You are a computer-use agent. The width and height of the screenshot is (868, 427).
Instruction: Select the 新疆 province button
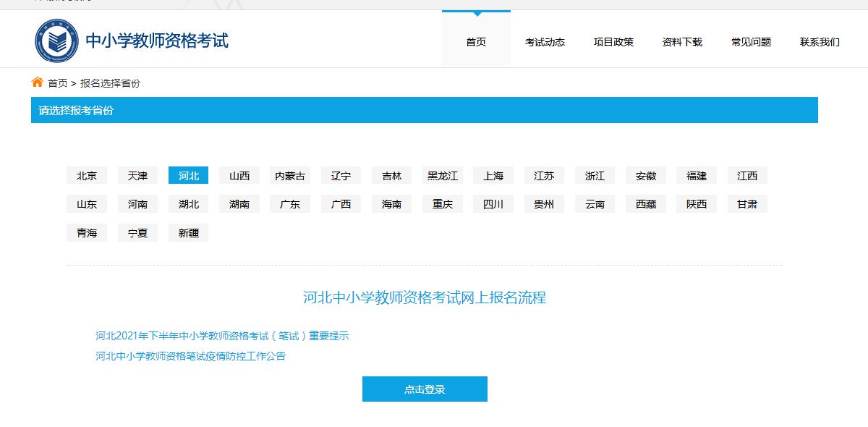[x=188, y=233]
